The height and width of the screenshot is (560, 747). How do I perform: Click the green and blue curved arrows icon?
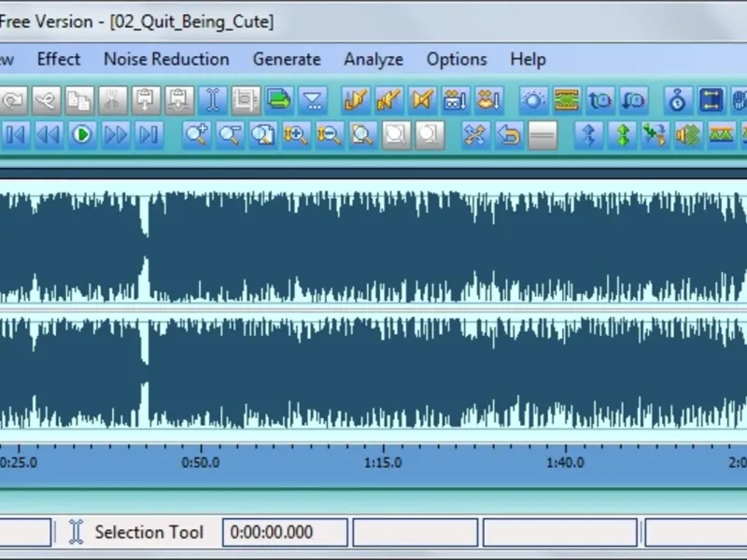[655, 135]
